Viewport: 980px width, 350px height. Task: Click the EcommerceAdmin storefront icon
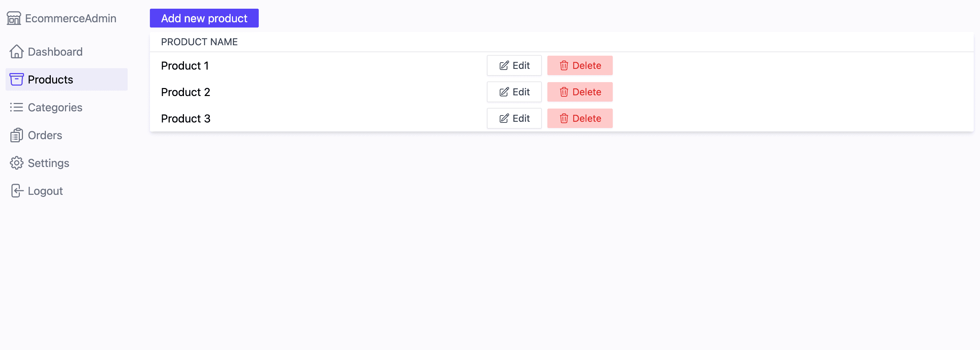[14, 18]
